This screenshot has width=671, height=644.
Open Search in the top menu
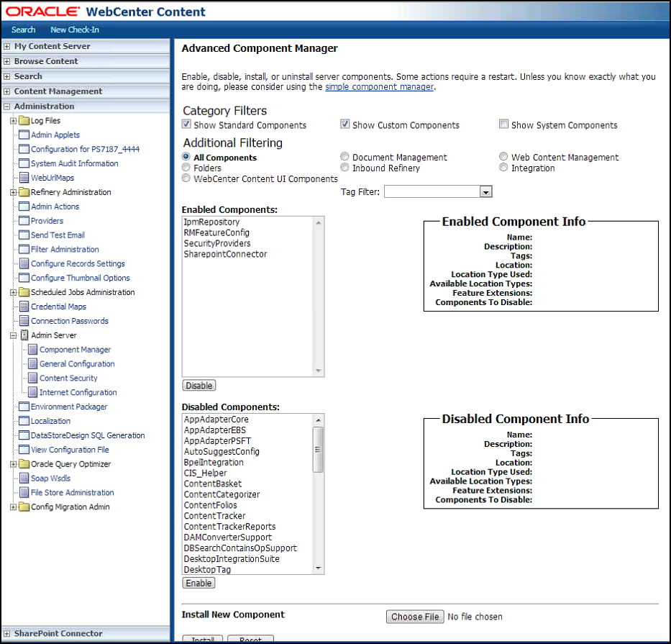coord(23,30)
